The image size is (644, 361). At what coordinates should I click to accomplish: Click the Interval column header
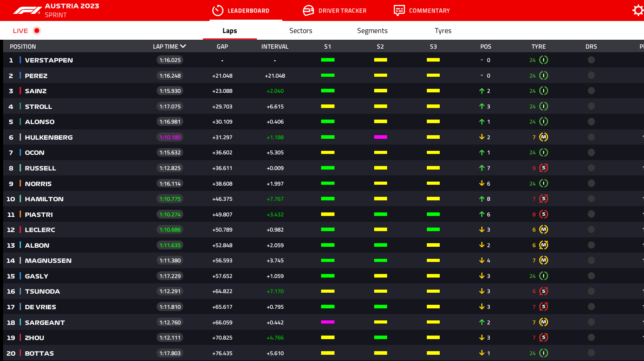(x=275, y=46)
